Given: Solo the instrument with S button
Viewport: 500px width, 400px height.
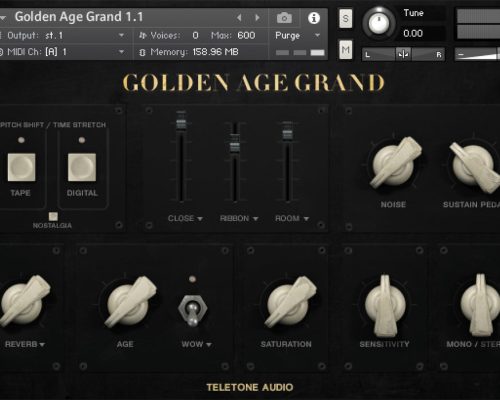Looking at the screenshot, I should pos(346,18).
